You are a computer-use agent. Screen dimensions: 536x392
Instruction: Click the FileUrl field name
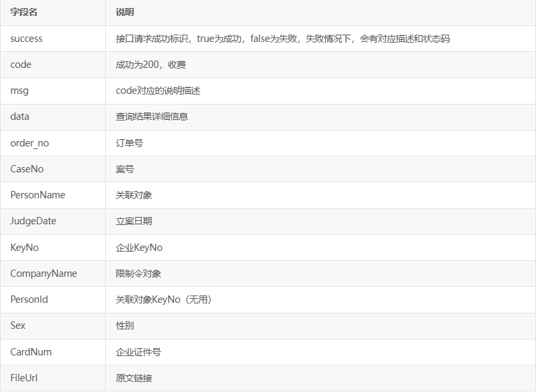25,378
